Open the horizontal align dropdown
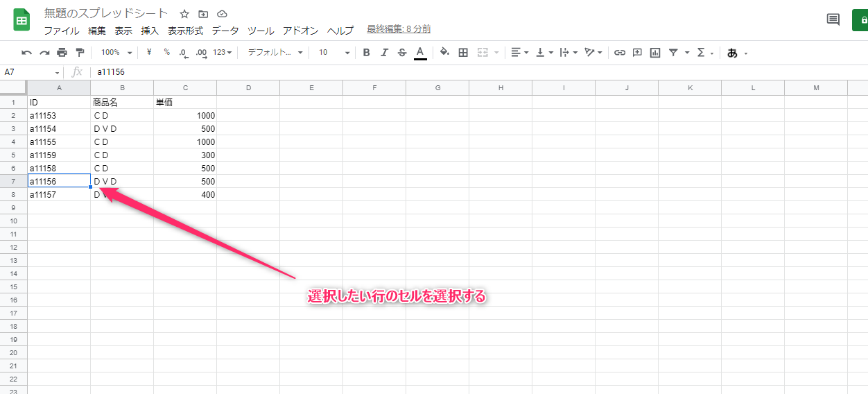This screenshot has height=394, width=868. coord(519,52)
